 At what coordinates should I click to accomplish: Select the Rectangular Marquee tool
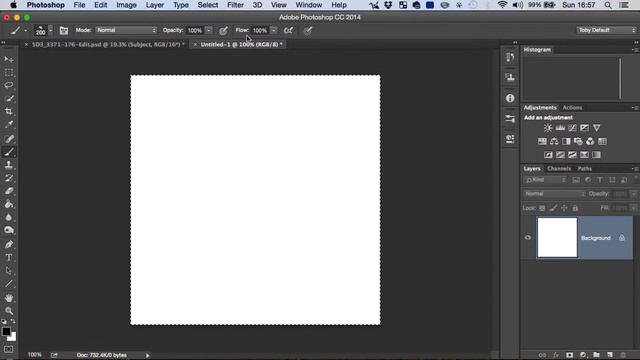point(9,73)
